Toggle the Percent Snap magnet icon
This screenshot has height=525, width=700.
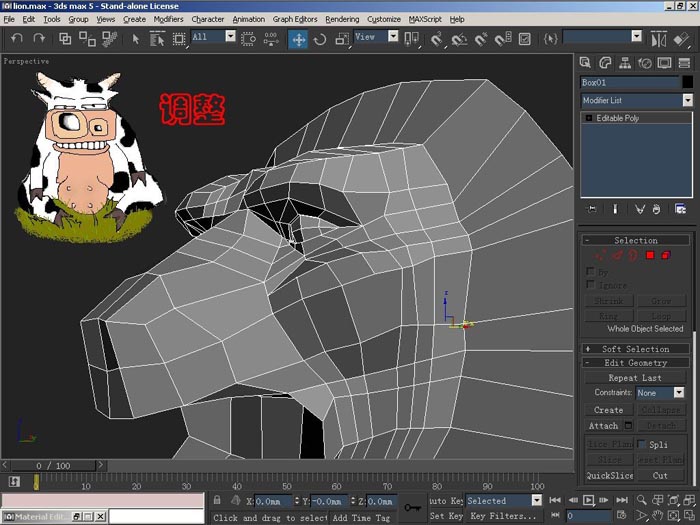pos(481,39)
